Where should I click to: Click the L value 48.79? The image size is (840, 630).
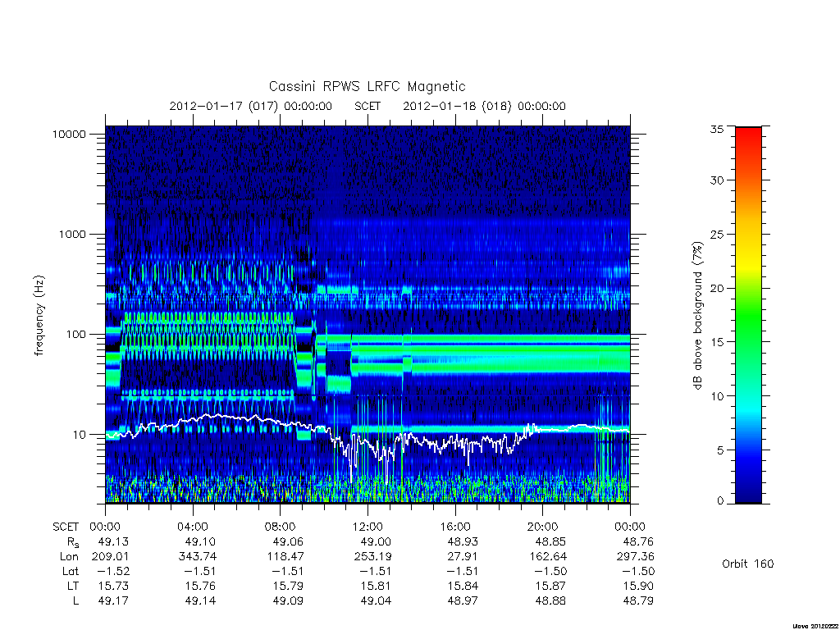(638, 600)
